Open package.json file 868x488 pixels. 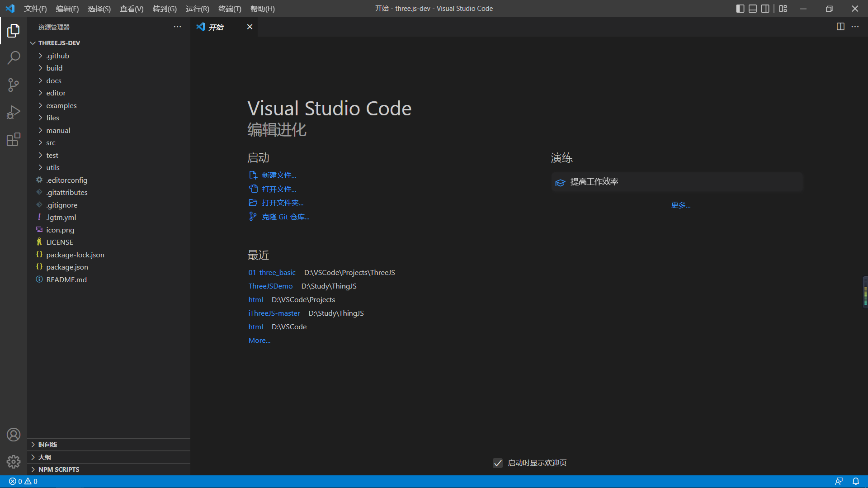(67, 267)
